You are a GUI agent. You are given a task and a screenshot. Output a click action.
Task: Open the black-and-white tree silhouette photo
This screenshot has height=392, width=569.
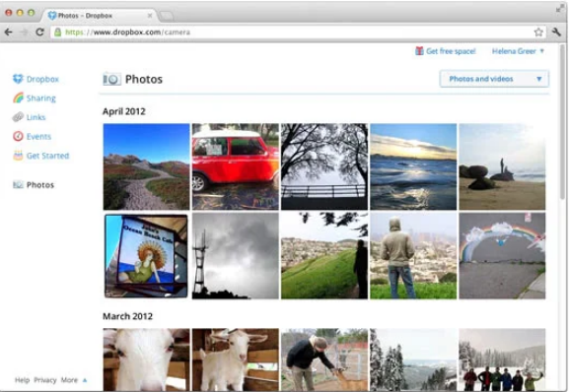coord(324,166)
